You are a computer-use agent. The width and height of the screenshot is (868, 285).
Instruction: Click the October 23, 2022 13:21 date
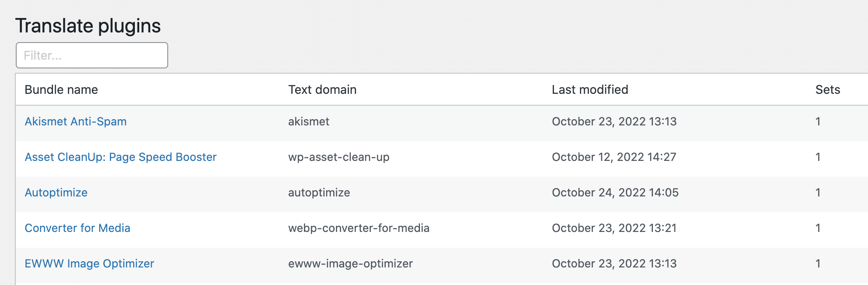pyautogui.click(x=614, y=228)
